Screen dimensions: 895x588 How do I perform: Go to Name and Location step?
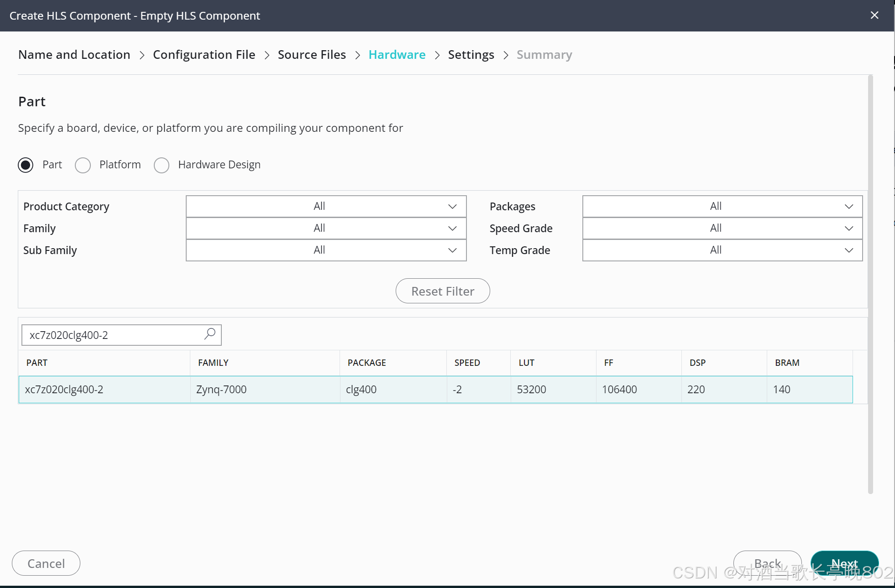[74, 55]
